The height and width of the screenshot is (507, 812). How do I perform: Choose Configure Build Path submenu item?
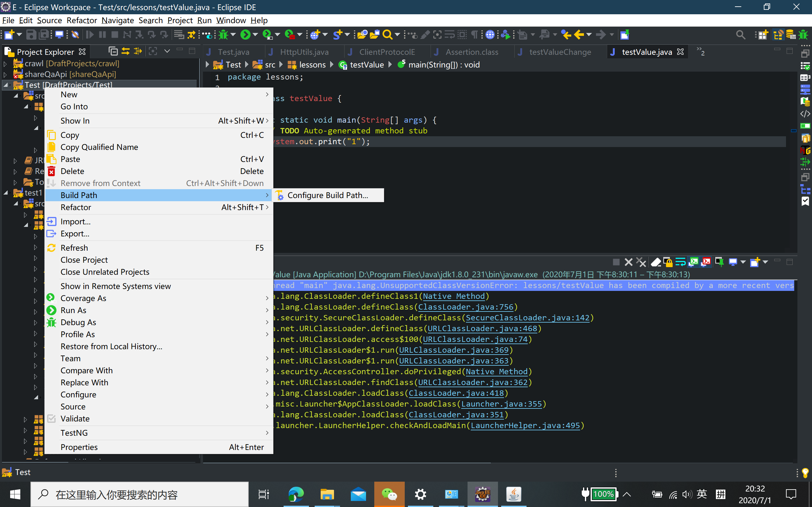click(x=327, y=195)
